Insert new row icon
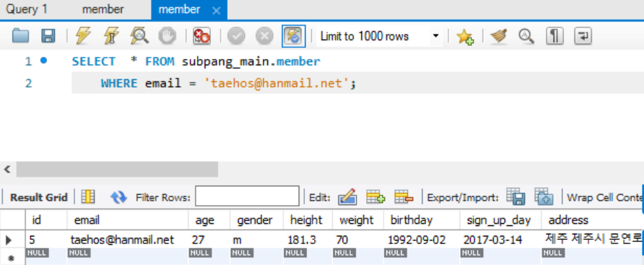Screen dimensions: 644x265 pos(375,198)
